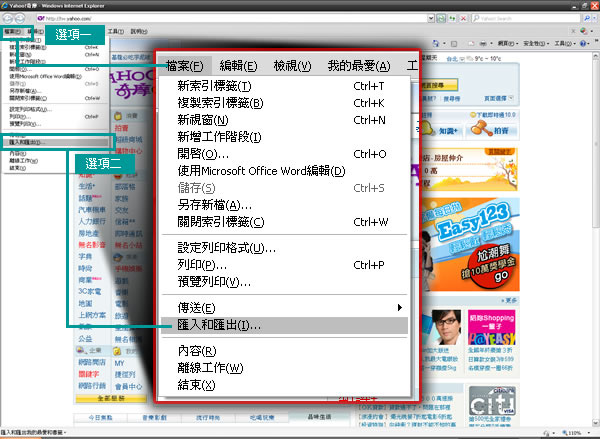Choose 內容(R) in magnified File menu
The height and width of the screenshot is (439, 600).
tap(284, 351)
